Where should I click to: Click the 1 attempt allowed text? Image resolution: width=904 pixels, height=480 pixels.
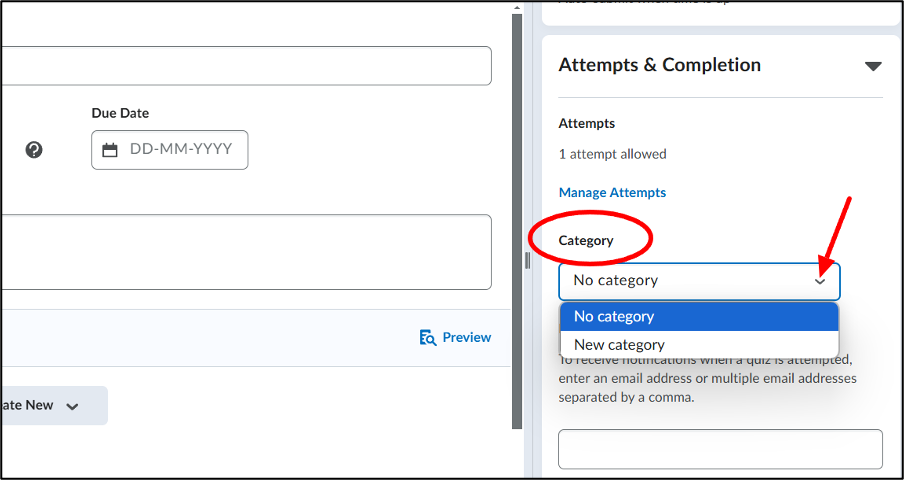coord(612,154)
